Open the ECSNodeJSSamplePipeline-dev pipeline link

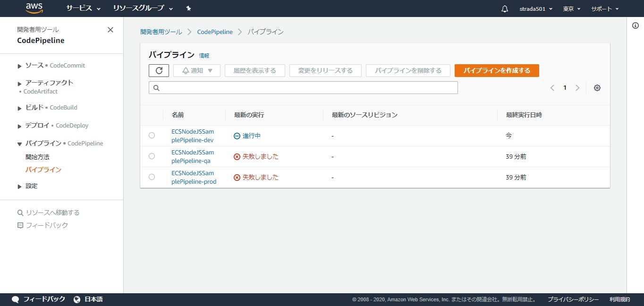click(x=193, y=136)
